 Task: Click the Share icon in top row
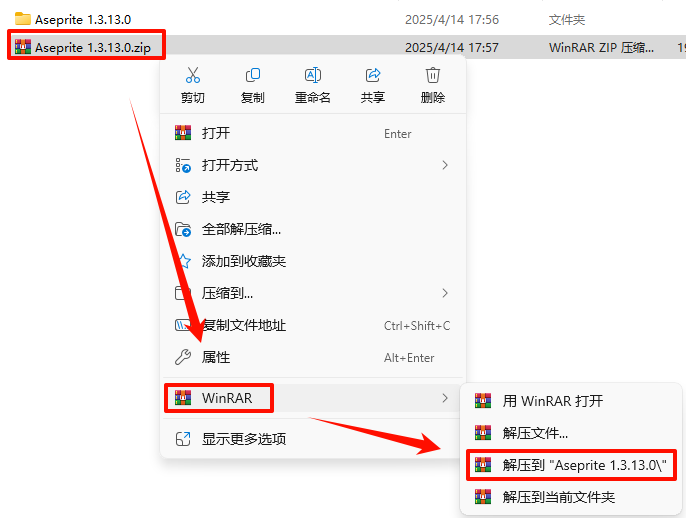pos(373,75)
